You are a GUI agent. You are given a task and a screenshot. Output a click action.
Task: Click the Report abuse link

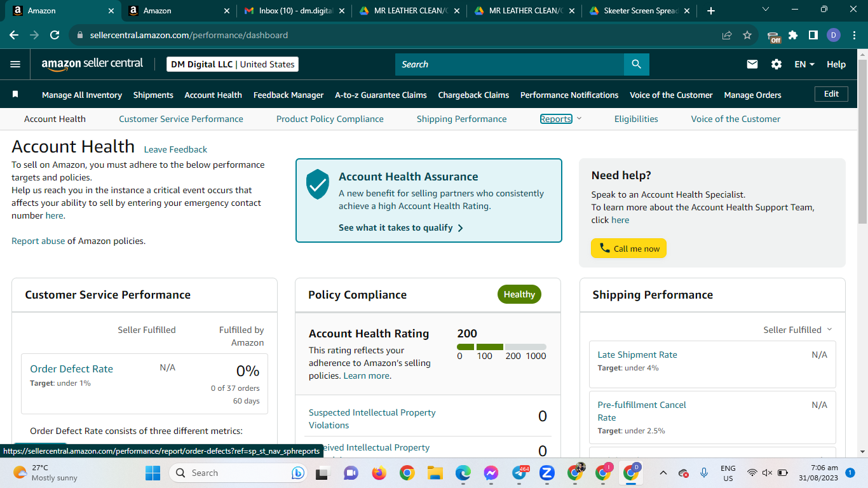pyautogui.click(x=38, y=241)
